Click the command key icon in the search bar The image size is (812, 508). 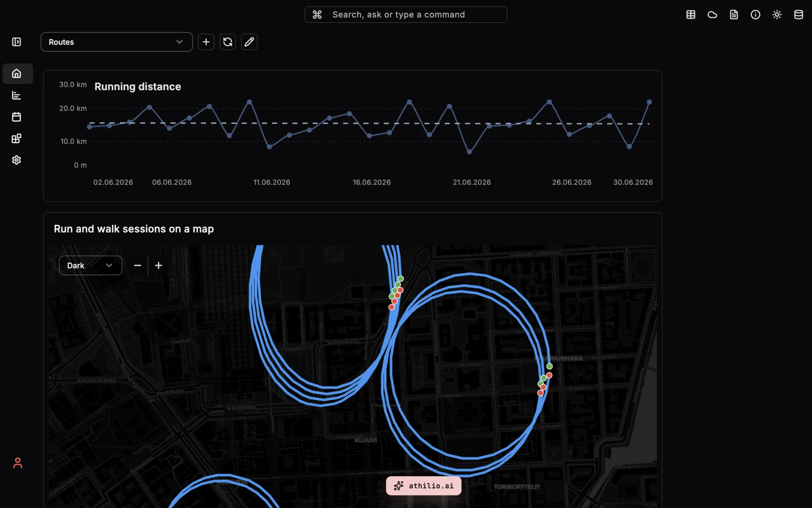[317, 15]
